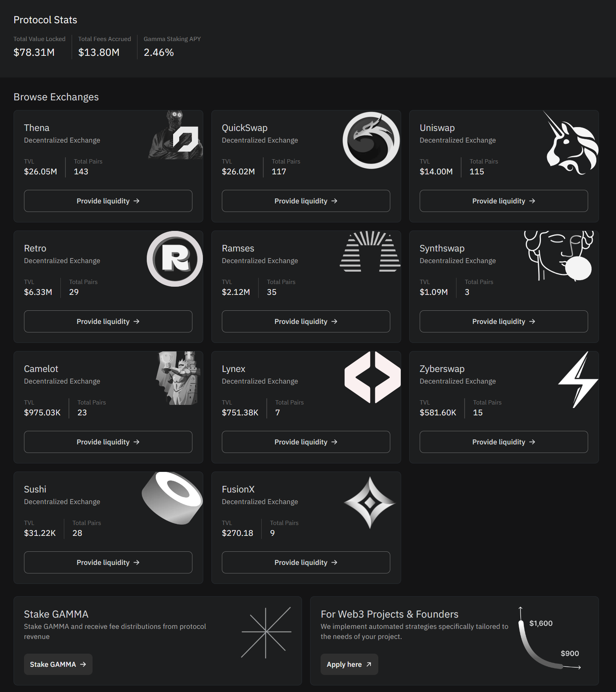Image resolution: width=616 pixels, height=692 pixels.
Task: Select the Synthswap exchange title
Action: pos(442,248)
